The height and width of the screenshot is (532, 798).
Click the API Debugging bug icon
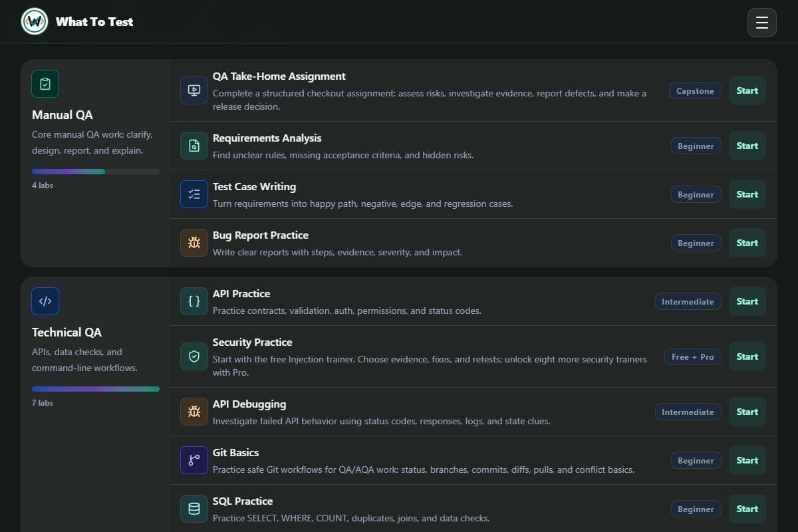pos(194,412)
